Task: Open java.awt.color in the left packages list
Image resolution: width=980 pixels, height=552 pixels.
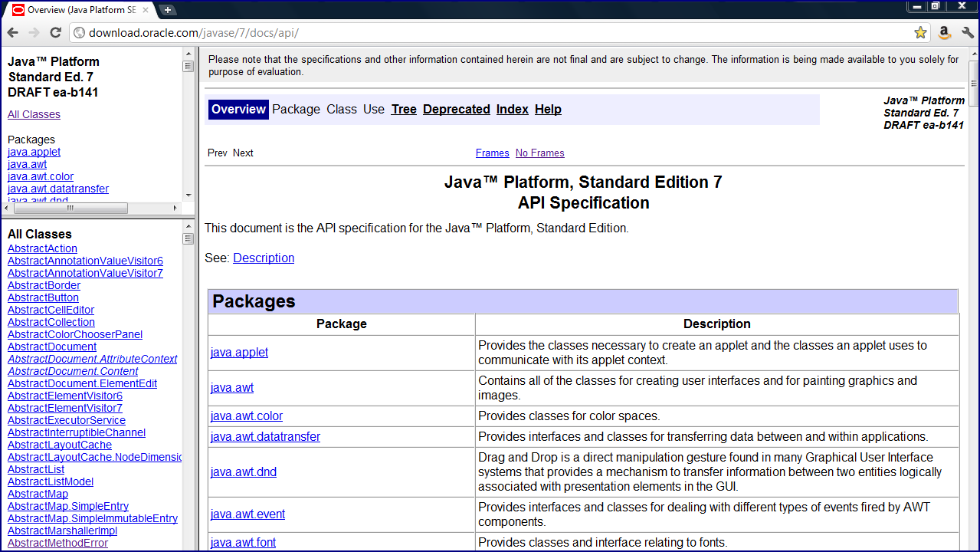Action: tap(41, 176)
